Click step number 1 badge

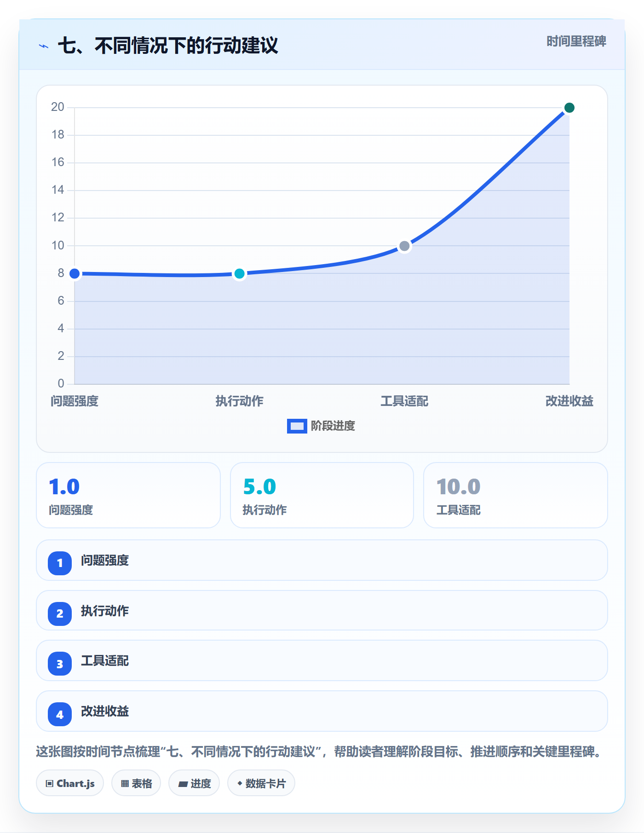[x=60, y=563]
